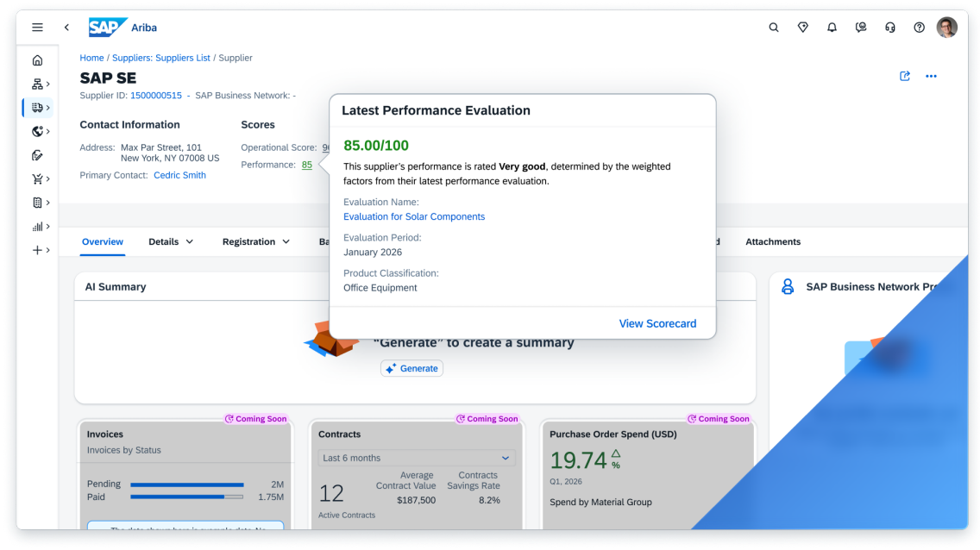Open Evaluation for Solar Components link

(414, 216)
